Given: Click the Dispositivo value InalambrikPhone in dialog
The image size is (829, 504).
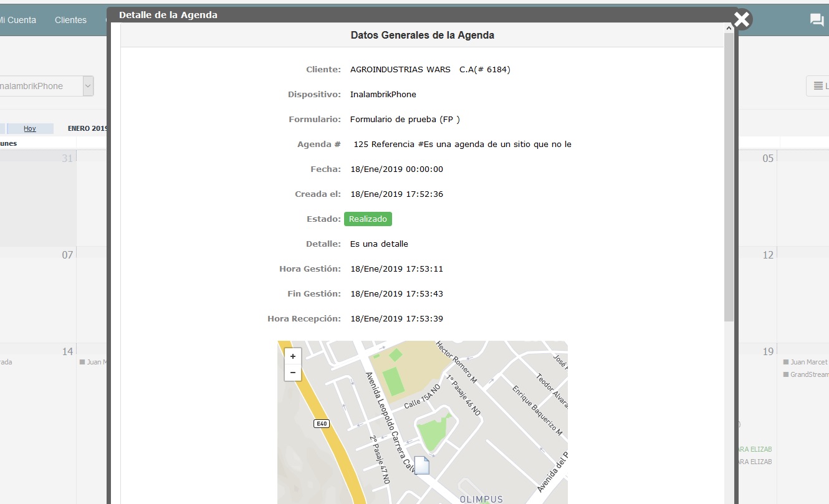Looking at the screenshot, I should pyautogui.click(x=383, y=95).
